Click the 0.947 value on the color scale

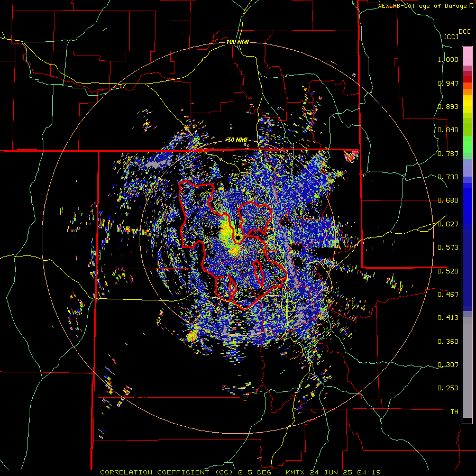click(448, 83)
